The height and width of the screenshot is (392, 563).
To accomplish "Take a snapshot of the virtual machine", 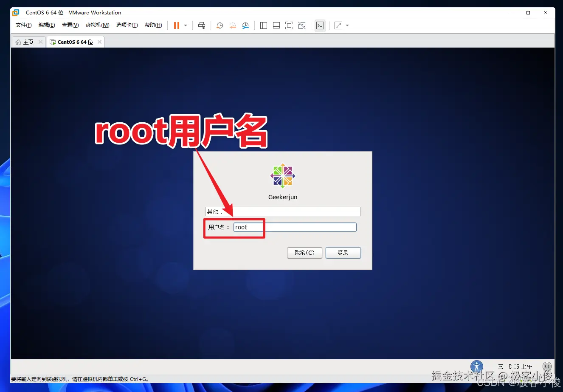I will coord(220,25).
